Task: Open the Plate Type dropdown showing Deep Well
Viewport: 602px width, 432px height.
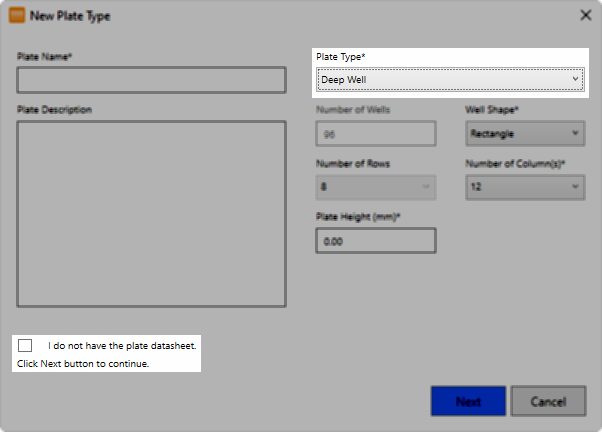Action: [x=450, y=79]
